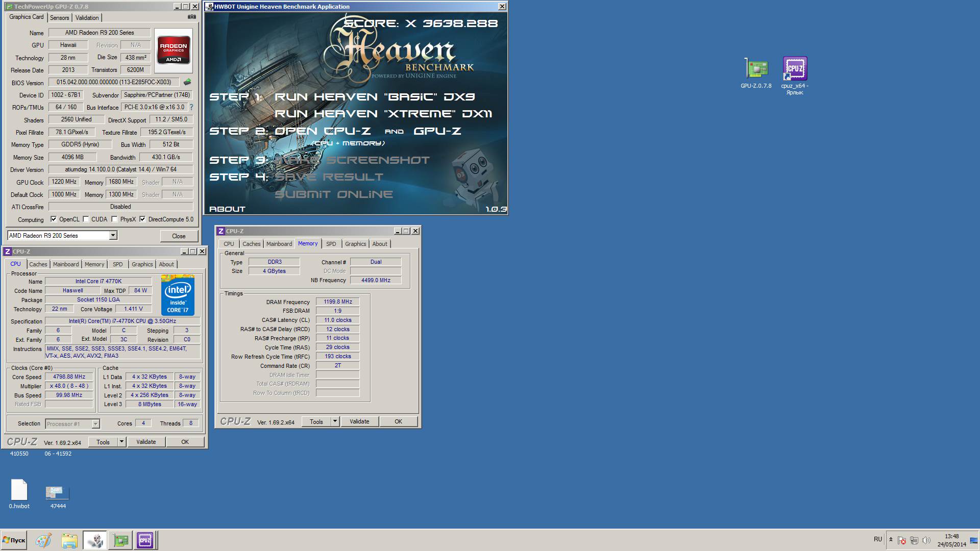Click OK in the Memory CPU-Z window
This screenshot has width=980, height=551.
click(x=398, y=421)
